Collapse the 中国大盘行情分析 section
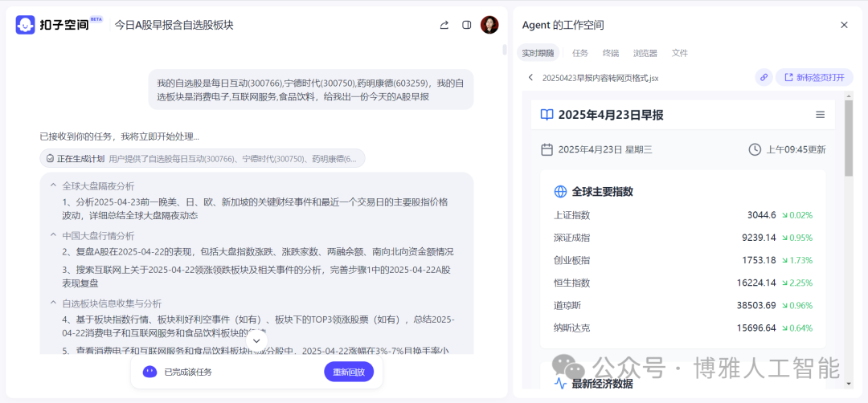Viewport: 868px width, 403px height. tap(54, 235)
